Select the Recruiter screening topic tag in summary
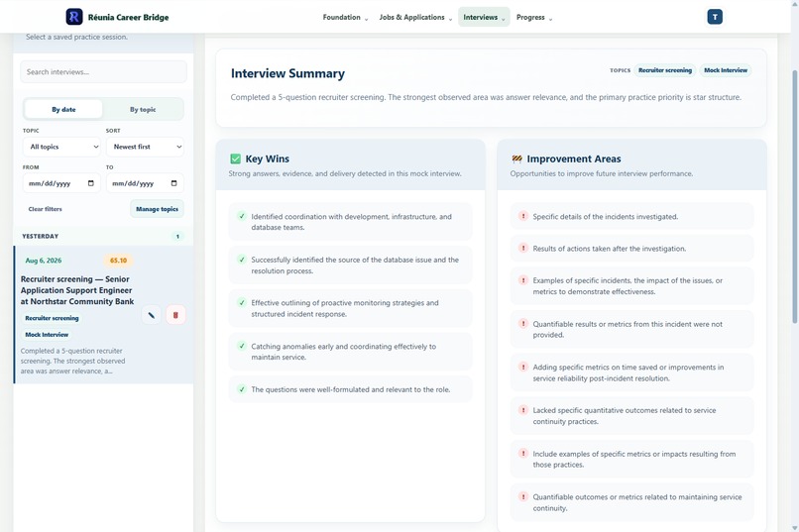The width and height of the screenshot is (799, 532). click(665, 70)
